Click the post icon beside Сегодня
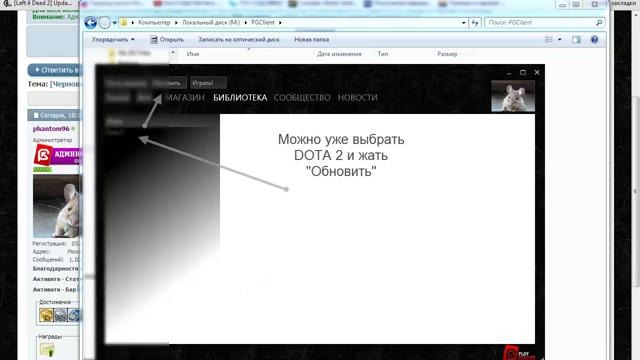 [x=36, y=116]
